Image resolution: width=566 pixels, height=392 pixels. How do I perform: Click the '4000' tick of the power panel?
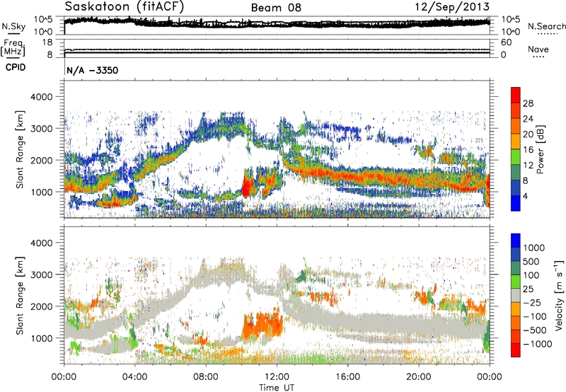point(42,97)
